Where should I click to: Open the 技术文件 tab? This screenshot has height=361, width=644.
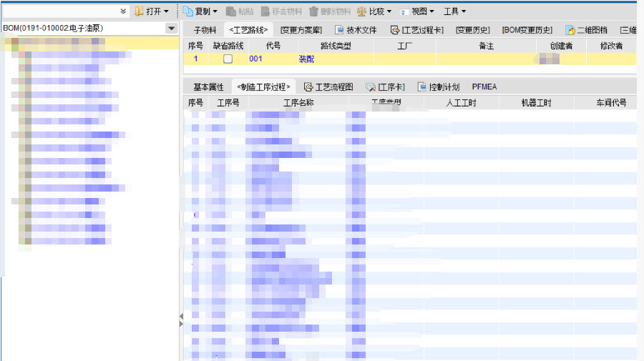tap(356, 30)
